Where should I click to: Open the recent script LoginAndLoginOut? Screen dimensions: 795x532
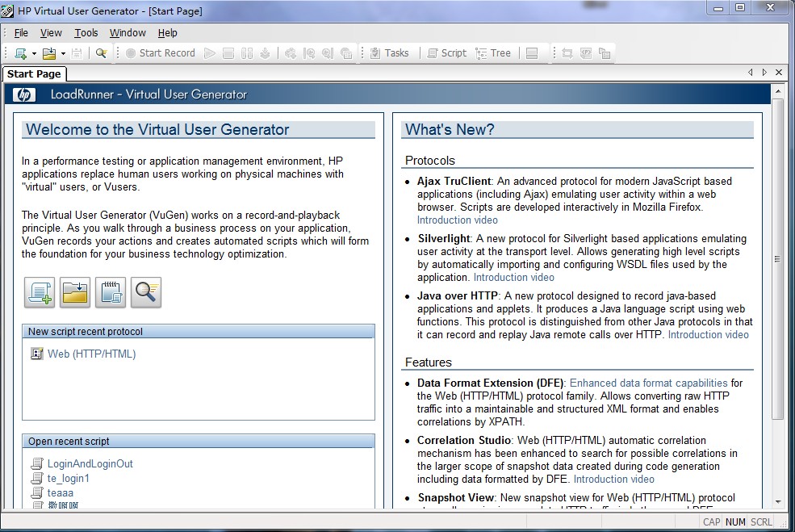pos(90,463)
